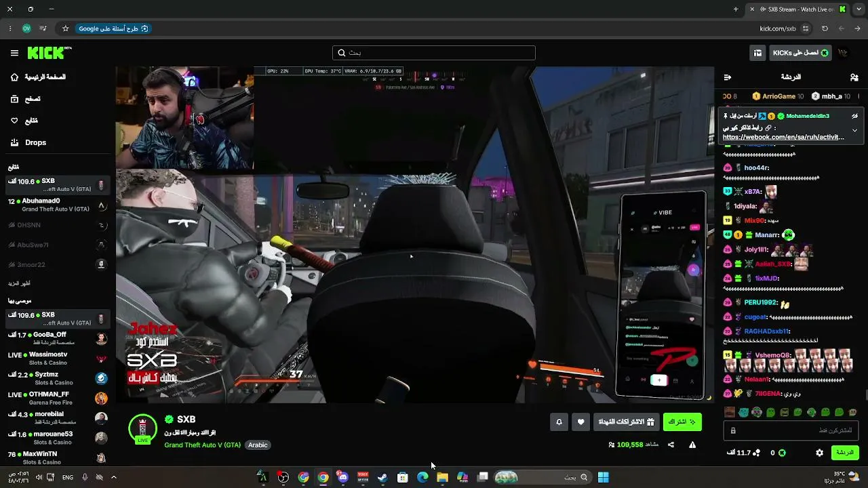The image size is (868, 488).
Task: Click the green Subscribe (اشتراك) button
Action: pyautogui.click(x=682, y=422)
